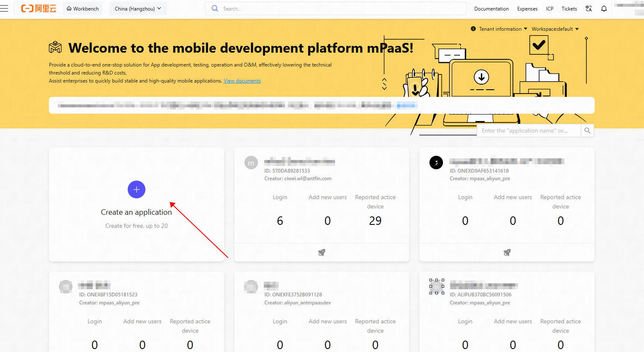Open the app card with ID ONEX8F15D05181523
The image size is (644, 352).
click(137, 312)
